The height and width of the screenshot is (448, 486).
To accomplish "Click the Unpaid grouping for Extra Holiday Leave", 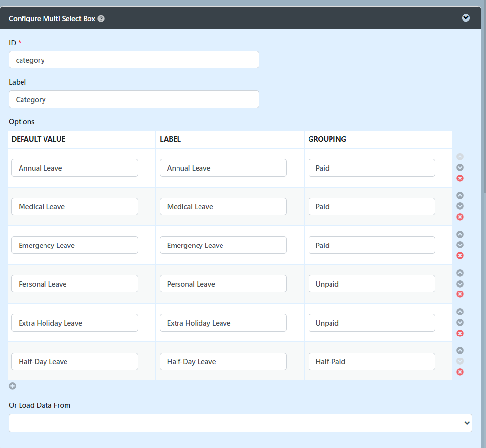I will (x=371, y=323).
